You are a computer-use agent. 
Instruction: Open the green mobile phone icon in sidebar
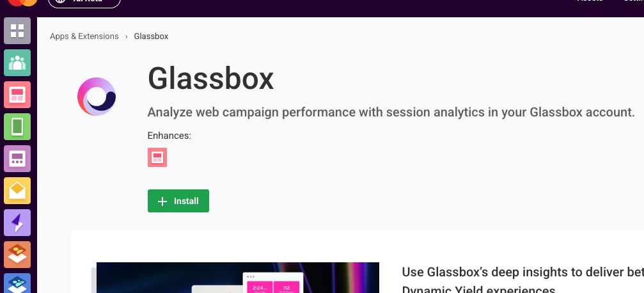(17, 127)
